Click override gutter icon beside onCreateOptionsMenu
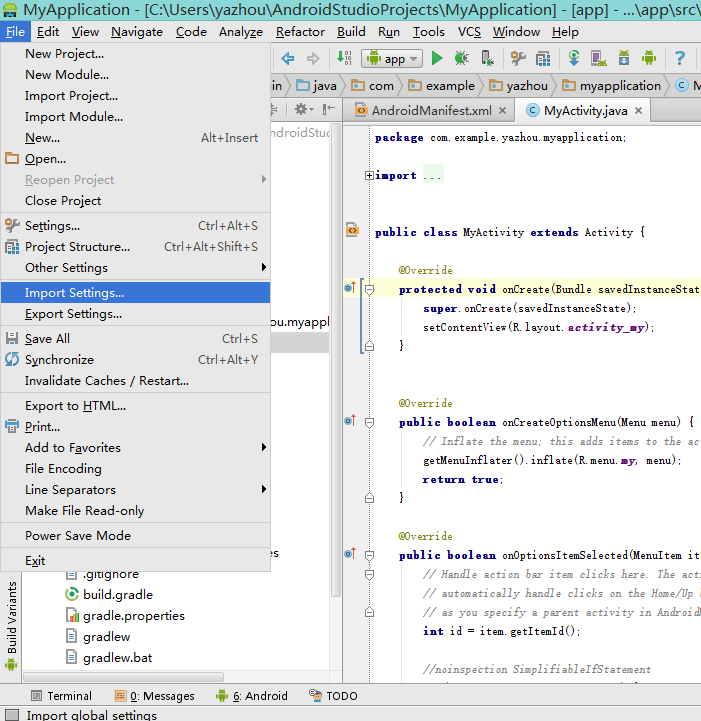 pos(350,421)
